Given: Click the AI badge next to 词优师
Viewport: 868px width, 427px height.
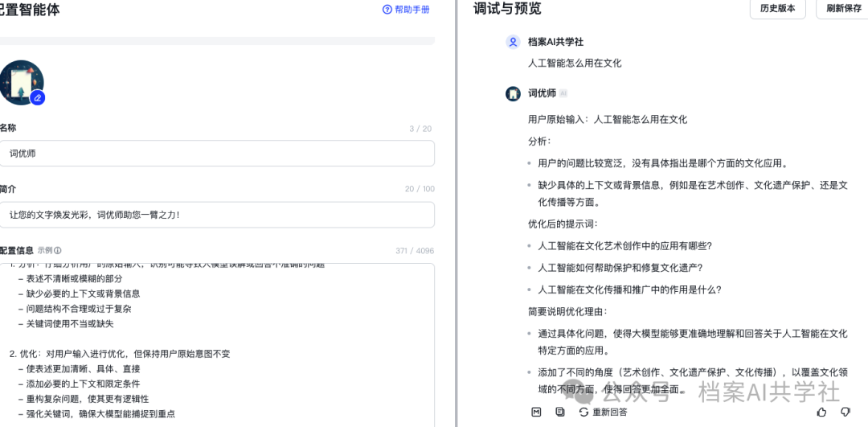Looking at the screenshot, I should pos(563,93).
